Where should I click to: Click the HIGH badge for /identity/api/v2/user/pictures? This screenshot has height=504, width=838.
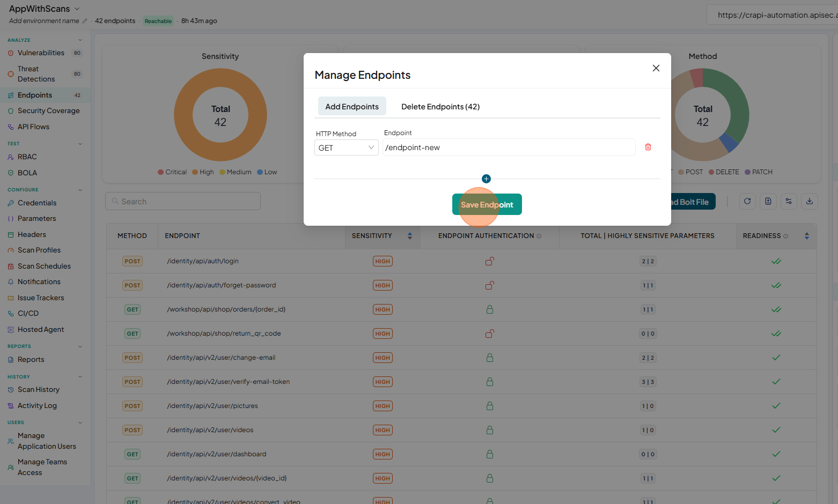tap(383, 406)
